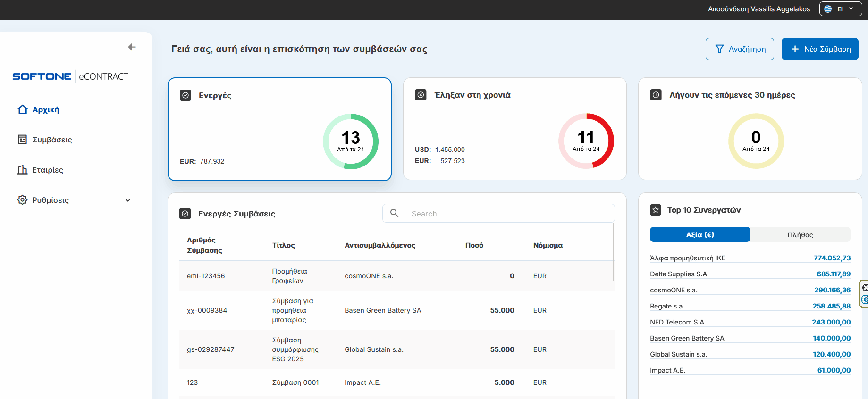Switch Top 10 view to Αξία (€)
The width and height of the screenshot is (868, 399).
coord(700,234)
